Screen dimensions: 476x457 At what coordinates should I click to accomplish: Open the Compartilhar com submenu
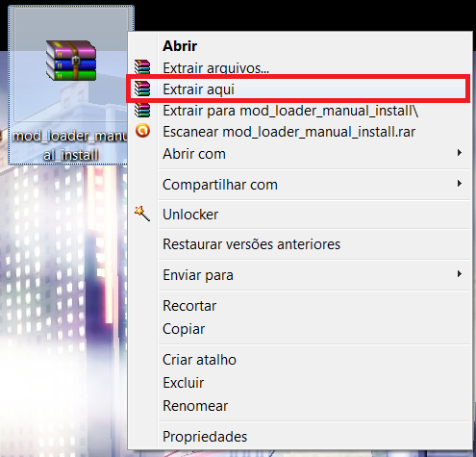tap(299, 185)
